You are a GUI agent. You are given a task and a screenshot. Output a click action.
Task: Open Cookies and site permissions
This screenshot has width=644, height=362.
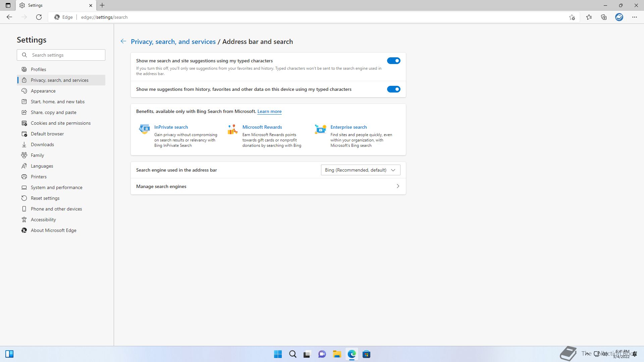click(61, 123)
